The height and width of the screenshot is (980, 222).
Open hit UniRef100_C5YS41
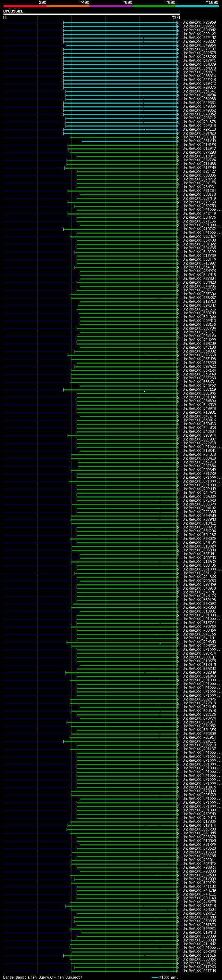pos(199,91)
